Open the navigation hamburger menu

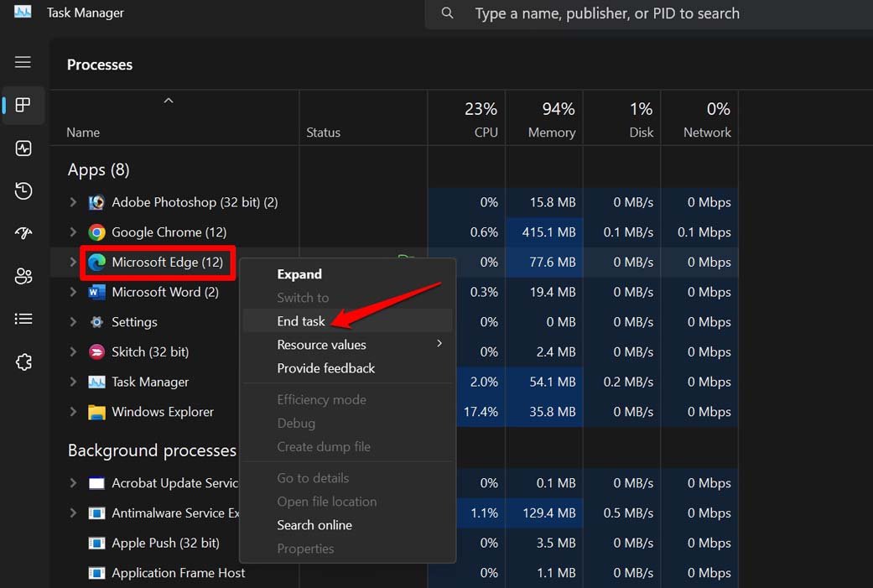pyautogui.click(x=23, y=62)
